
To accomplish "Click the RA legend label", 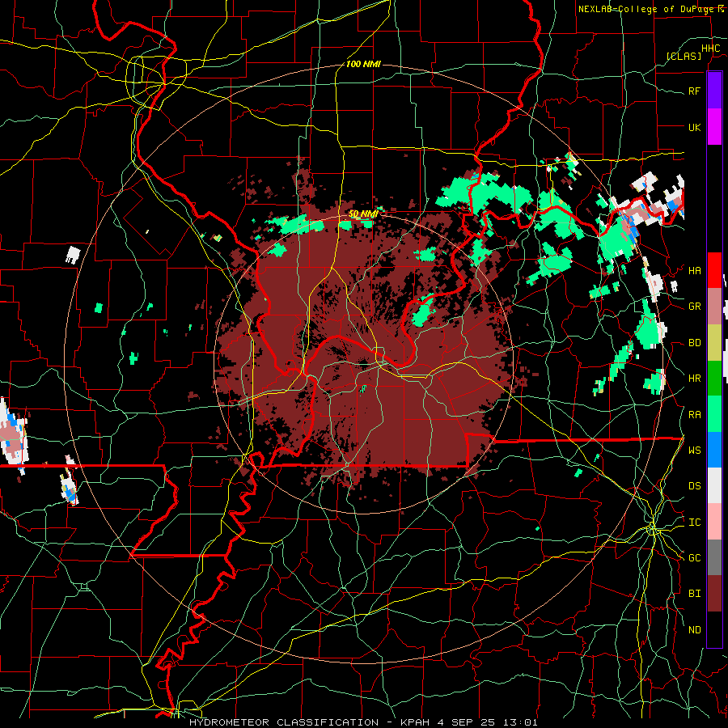I will point(695,414).
